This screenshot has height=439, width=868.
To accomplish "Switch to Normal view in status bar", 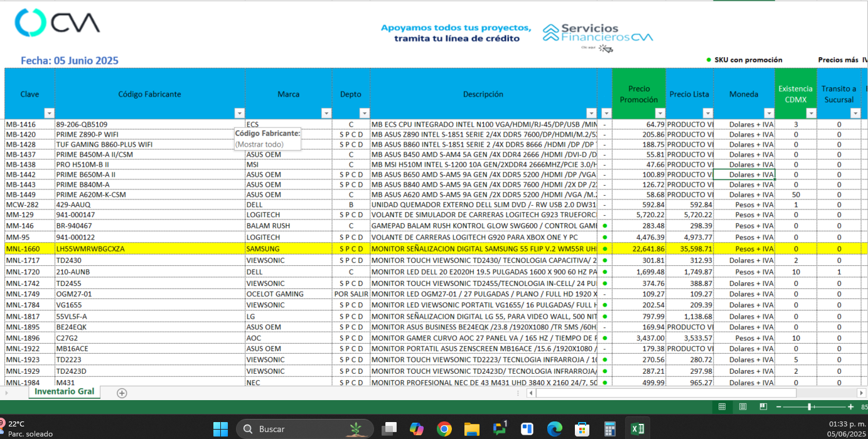I will (722, 407).
